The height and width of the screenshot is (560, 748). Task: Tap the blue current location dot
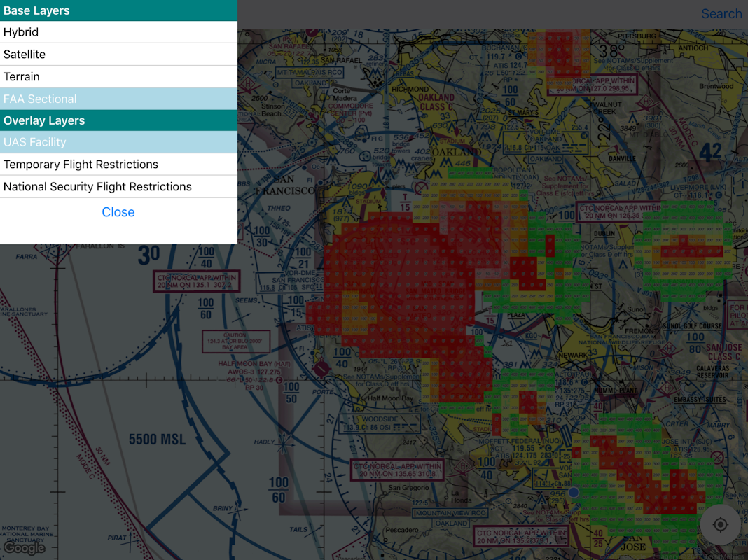[574, 492]
